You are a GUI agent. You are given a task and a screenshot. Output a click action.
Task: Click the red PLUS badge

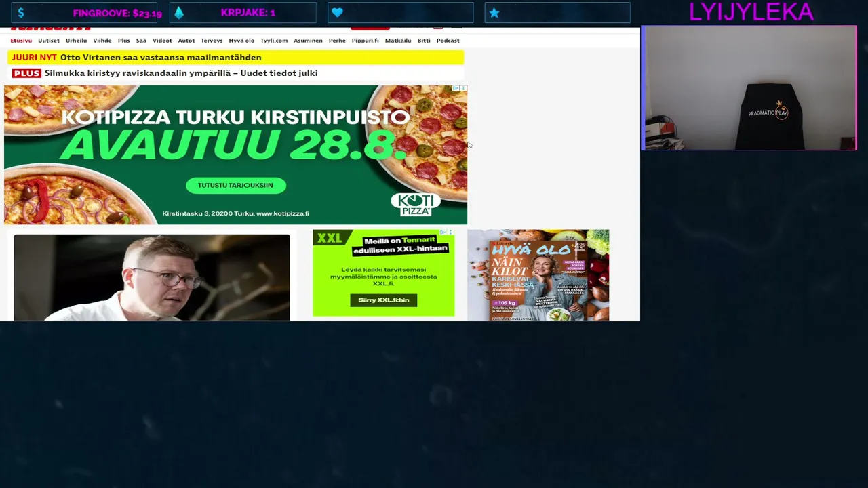pos(26,73)
